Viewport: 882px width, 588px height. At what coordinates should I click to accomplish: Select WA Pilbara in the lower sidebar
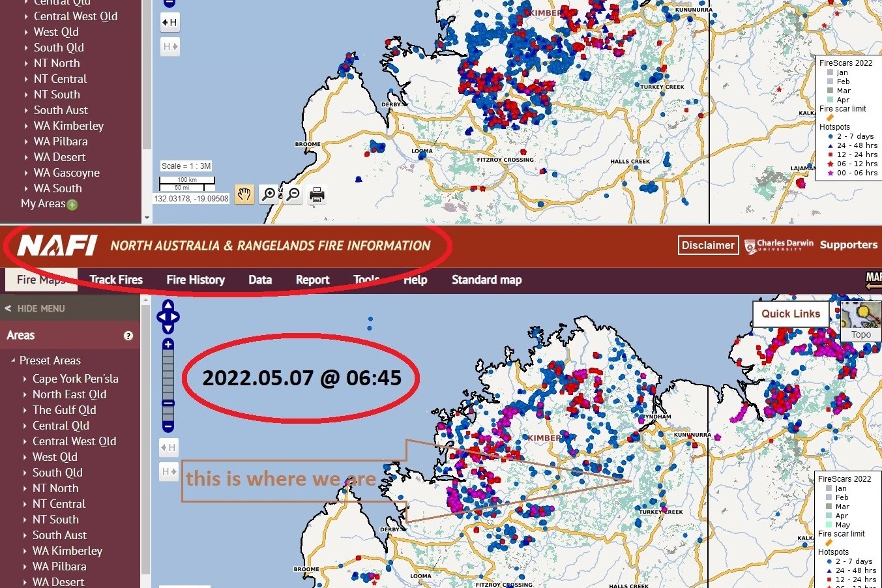[59, 566]
